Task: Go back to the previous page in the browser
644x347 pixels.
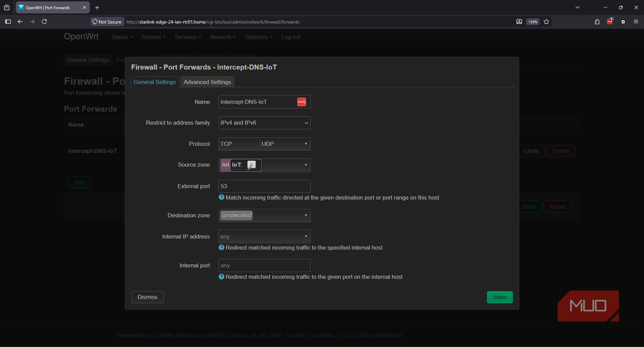Action: click(20, 22)
